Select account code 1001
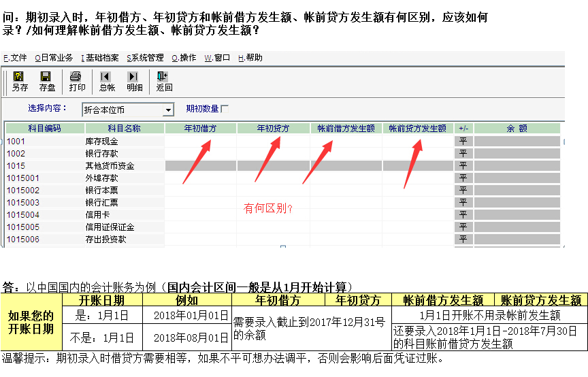The image size is (588, 377). point(16,142)
